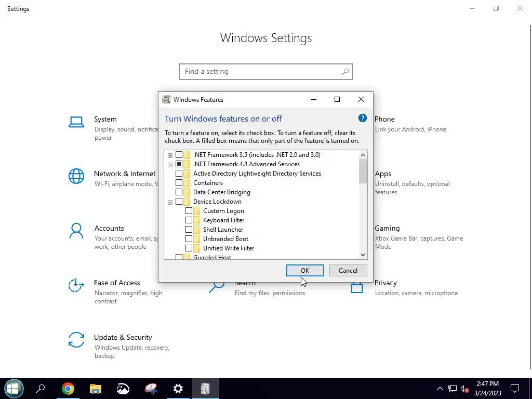The height and width of the screenshot is (399, 532).
Task: Open Apps settings category
Action: click(x=412, y=182)
